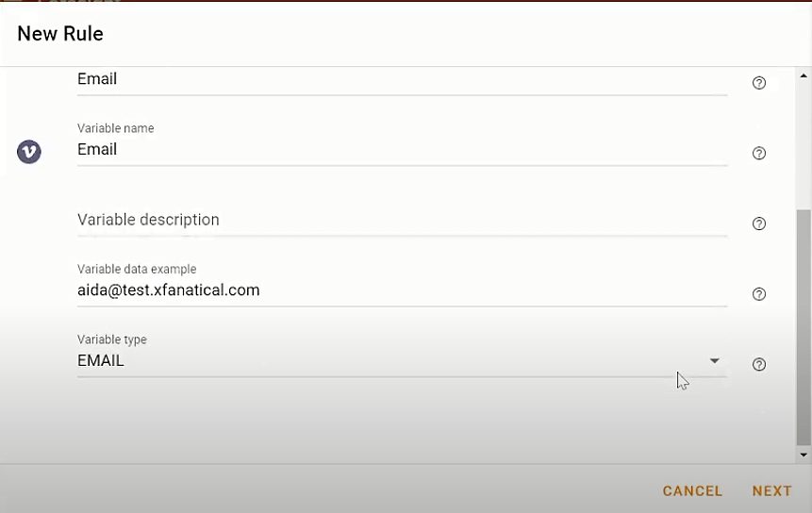
Task: Click the scrollbar track above the thumb
Action: 804,145
